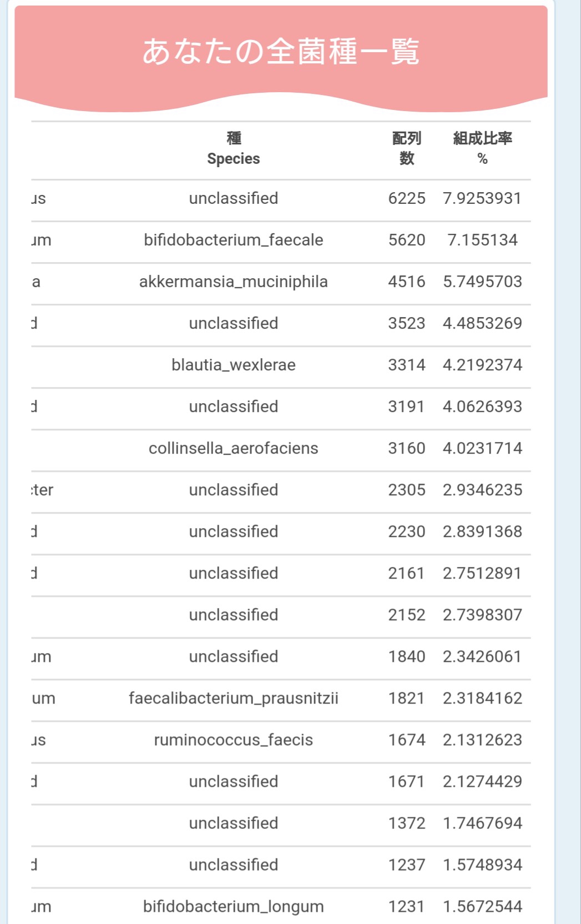Click composition ratio 7.155134
The image size is (581, 924).
pyautogui.click(x=482, y=240)
